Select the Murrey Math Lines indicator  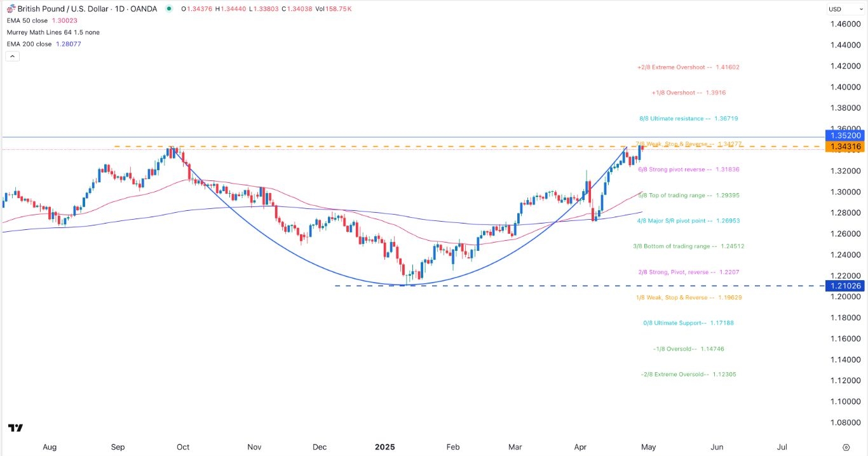pyautogui.click(x=54, y=32)
